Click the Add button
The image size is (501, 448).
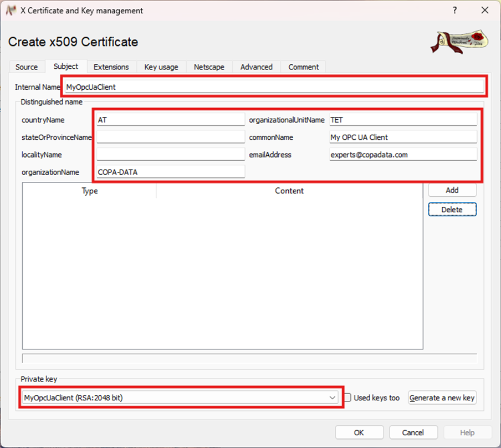tap(452, 190)
